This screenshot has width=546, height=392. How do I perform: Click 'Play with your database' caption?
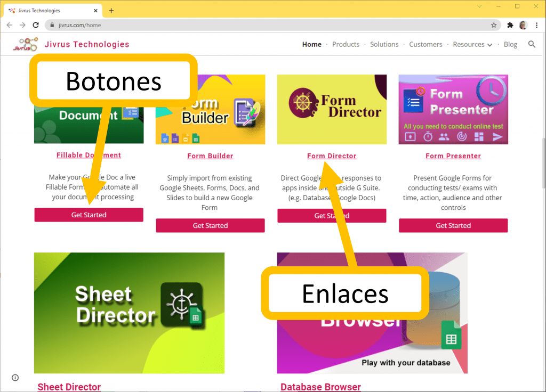(406, 363)
